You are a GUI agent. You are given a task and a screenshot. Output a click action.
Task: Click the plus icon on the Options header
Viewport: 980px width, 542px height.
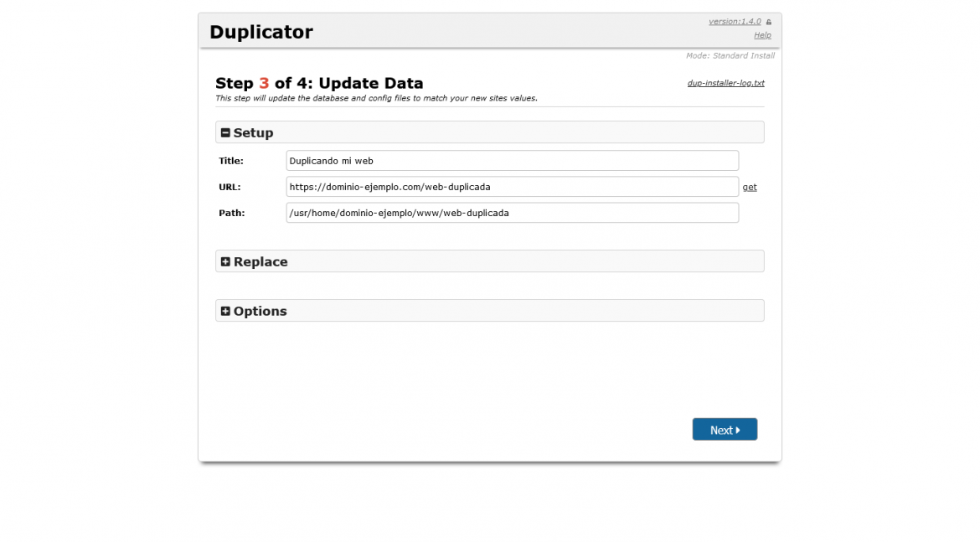click(x=224, y=310)
